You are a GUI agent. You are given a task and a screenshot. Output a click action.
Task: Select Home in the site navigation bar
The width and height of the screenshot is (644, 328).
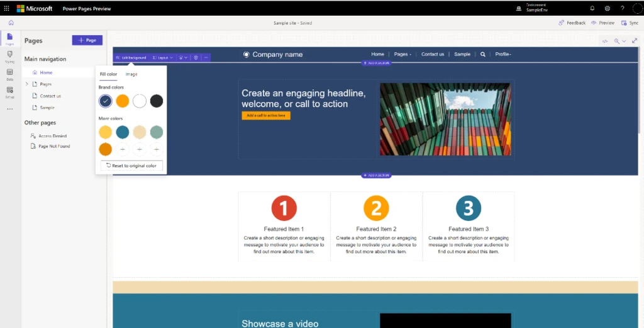[x=377, y=54]
